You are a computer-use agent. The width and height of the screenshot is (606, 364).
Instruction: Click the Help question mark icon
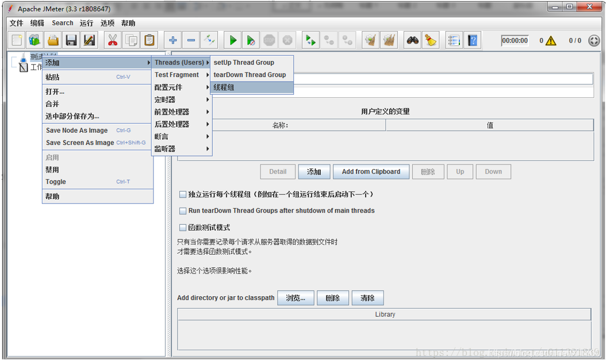472,40
